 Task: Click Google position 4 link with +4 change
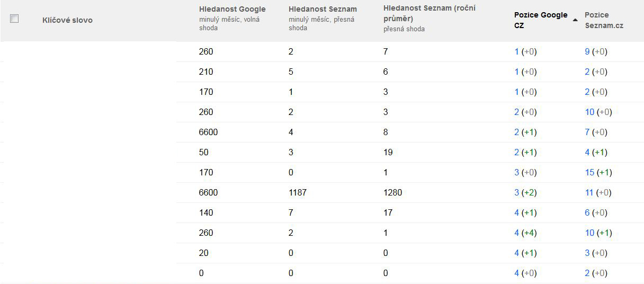[x=516, y=233]
